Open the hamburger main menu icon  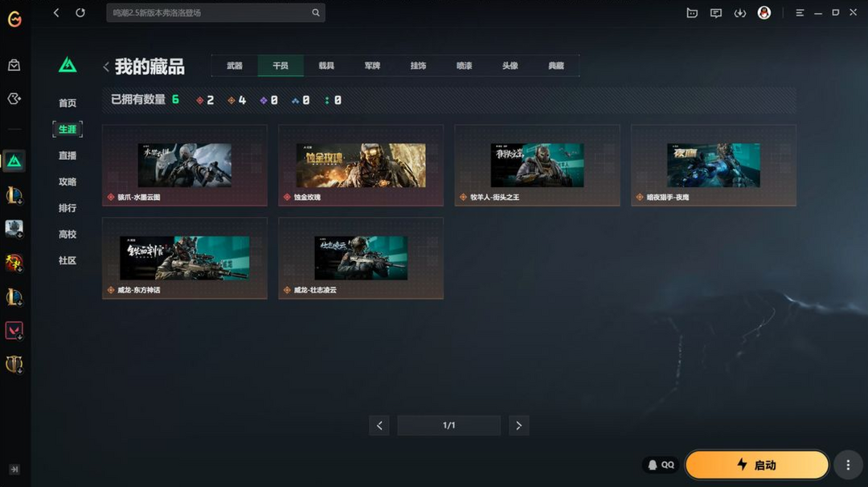[800, 13]
